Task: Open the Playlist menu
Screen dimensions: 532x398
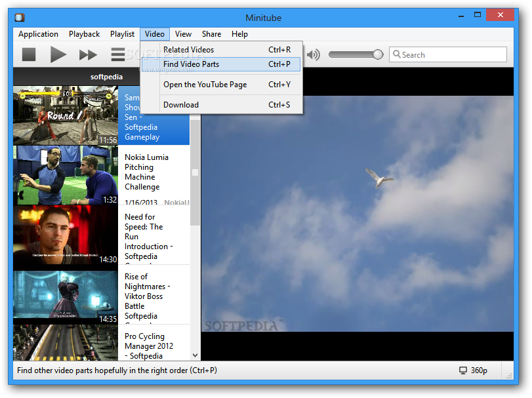Action: [122, 34]
